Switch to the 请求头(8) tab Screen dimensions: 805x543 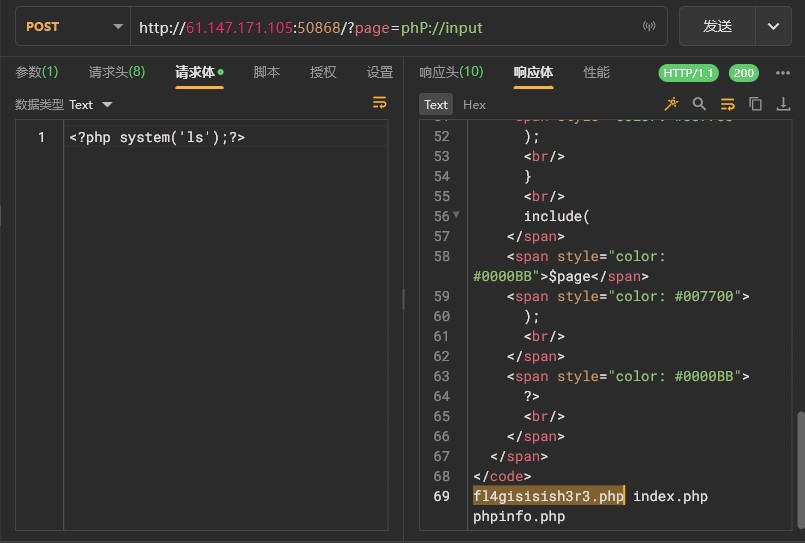[x=117, y=72]
